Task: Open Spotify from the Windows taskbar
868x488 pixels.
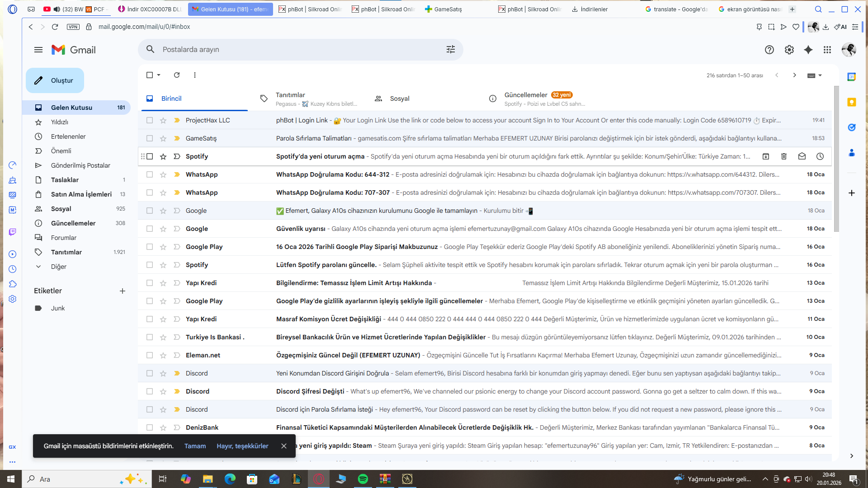Action: pos(363,479)
